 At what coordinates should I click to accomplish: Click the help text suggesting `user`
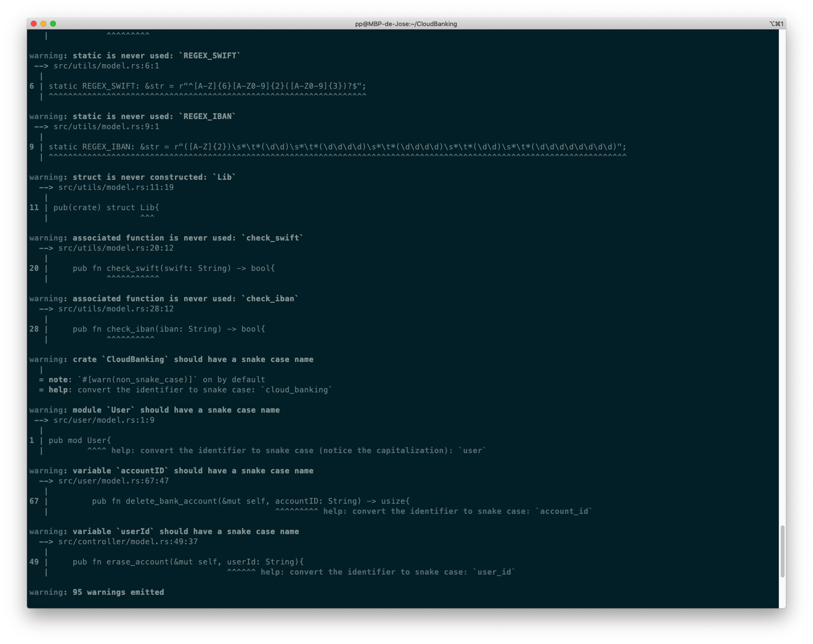[x=299, y=451]
